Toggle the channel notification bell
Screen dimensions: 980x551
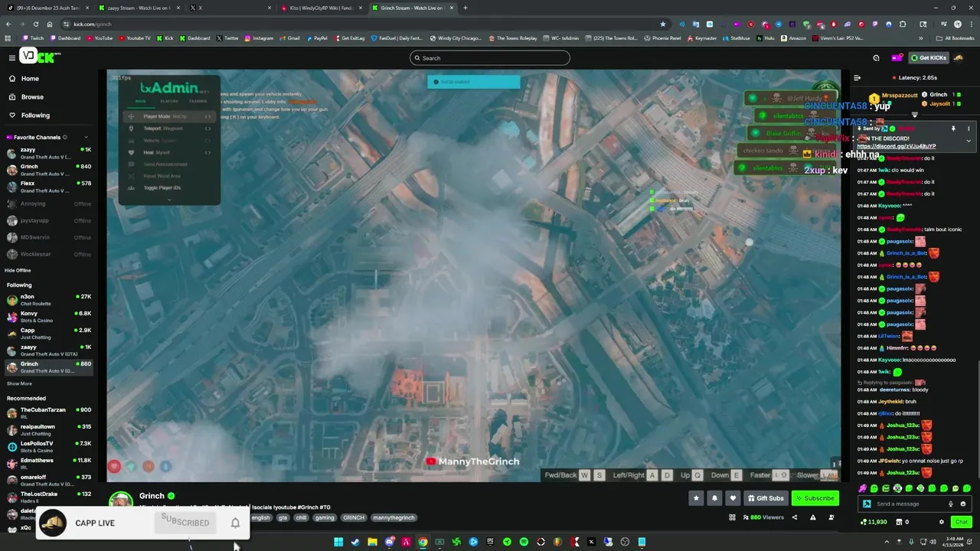(x=714, y=498)
